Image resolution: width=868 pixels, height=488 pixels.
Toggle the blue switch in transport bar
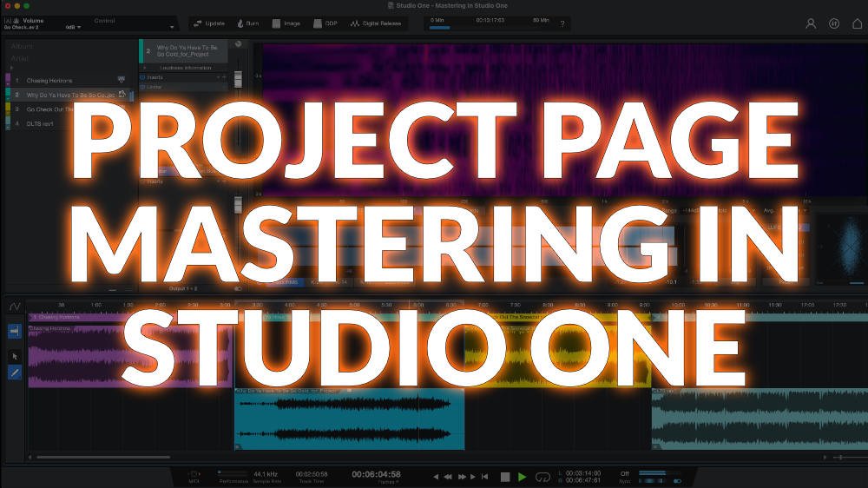(677, 481)
